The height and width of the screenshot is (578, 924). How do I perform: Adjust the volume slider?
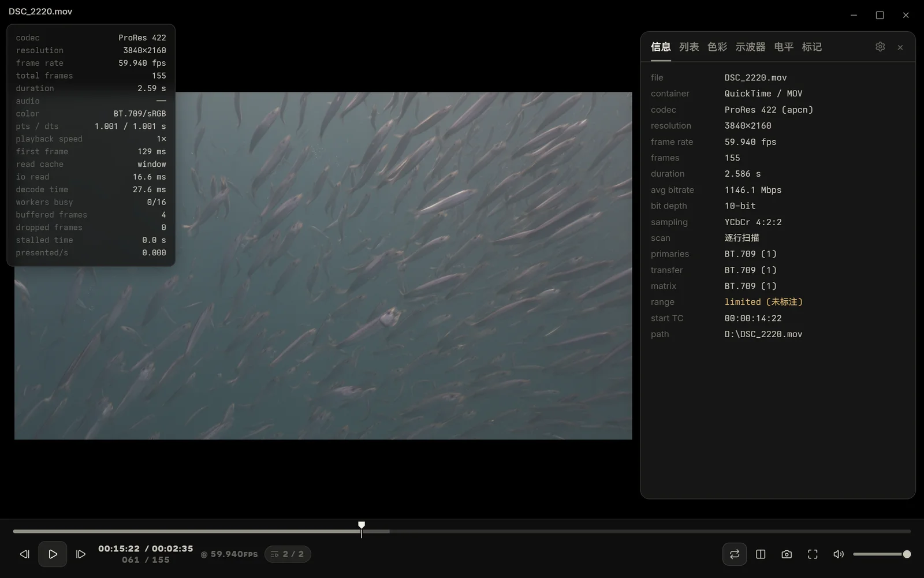882,554
